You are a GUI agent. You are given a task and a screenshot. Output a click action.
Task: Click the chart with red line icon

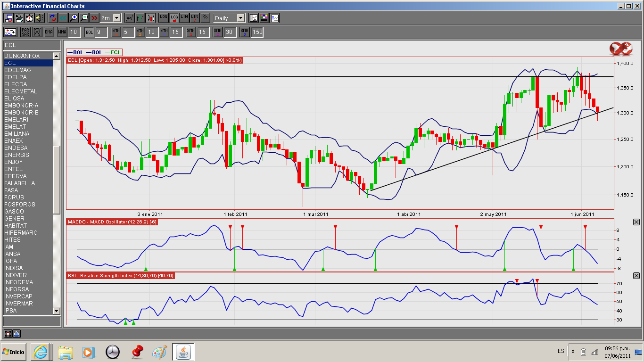(x=254, y=18)
